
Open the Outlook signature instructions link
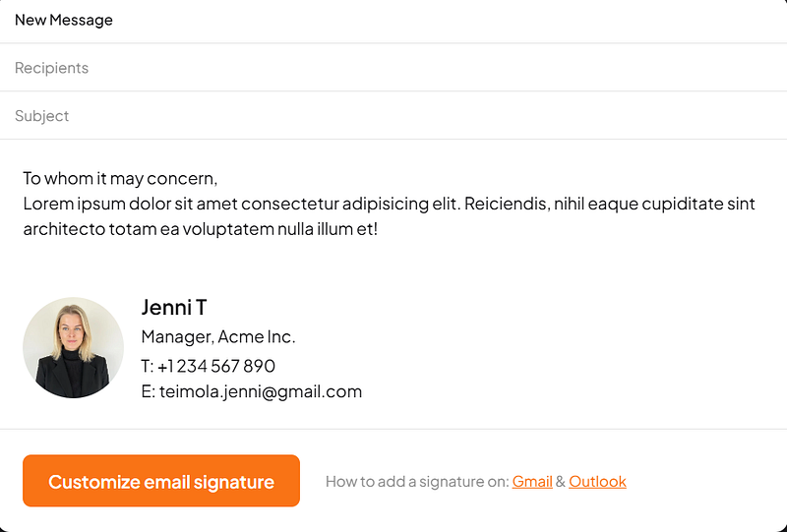click(597, 481)
